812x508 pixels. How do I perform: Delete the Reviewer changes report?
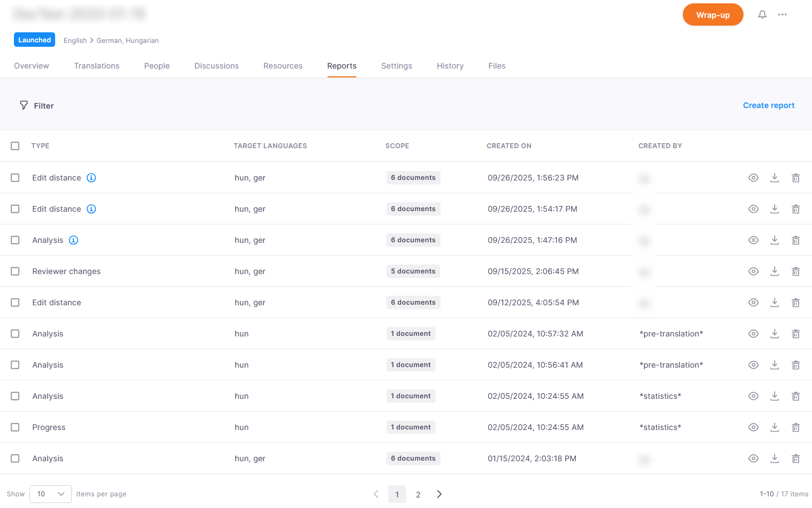[x=796, y=271]
